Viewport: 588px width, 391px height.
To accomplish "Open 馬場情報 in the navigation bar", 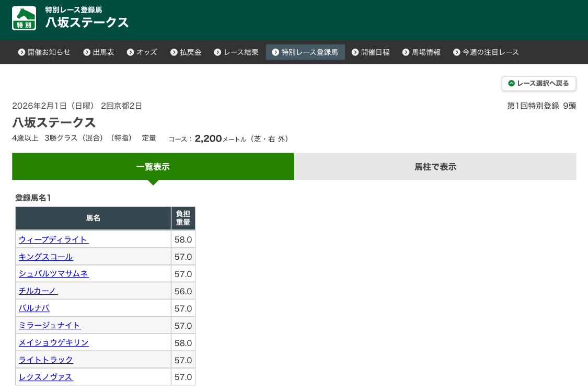I will click(x=421, y=52).
